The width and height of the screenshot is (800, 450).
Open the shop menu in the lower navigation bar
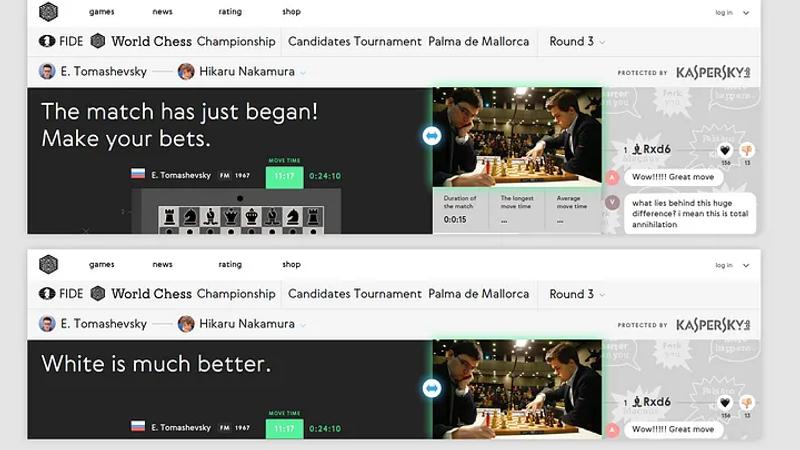(291, 264)
